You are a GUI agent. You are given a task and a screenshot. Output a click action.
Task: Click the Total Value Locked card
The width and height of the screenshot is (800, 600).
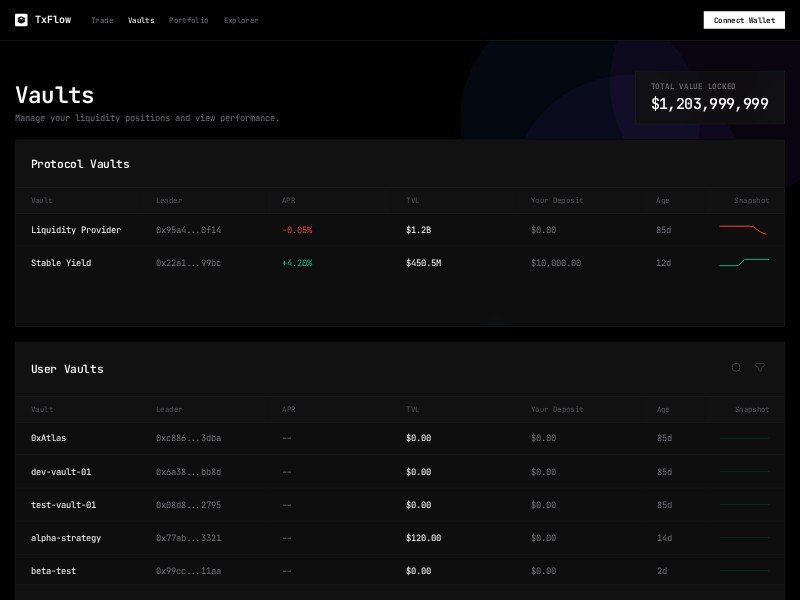point(710,97)
